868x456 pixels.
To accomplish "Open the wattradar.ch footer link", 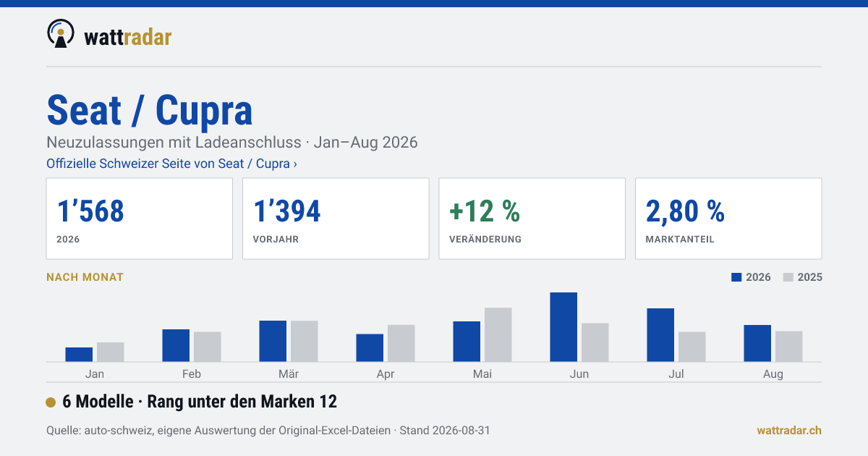I will point(789,431).
